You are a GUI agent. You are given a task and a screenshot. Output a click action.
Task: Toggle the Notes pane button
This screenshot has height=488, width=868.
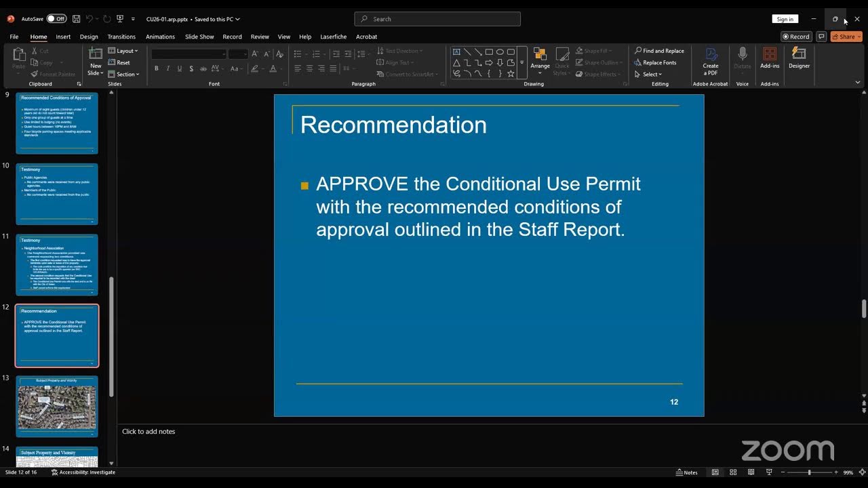687,472
